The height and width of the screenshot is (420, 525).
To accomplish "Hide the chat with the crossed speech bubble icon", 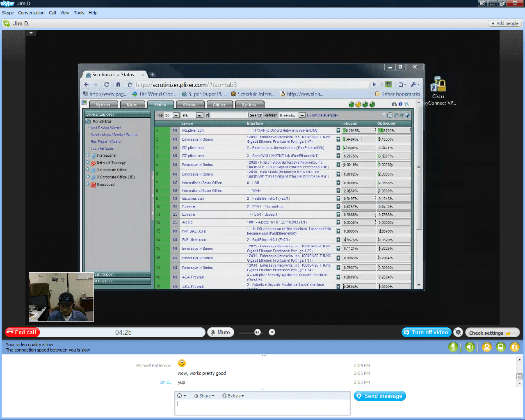I will 458,332.
